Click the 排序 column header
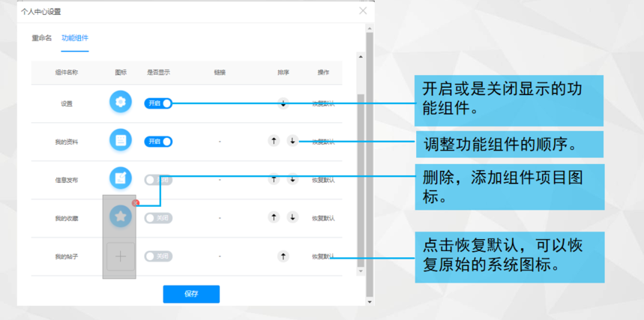The height and width of the screenshot is (320, 644). tap(283, 72)
